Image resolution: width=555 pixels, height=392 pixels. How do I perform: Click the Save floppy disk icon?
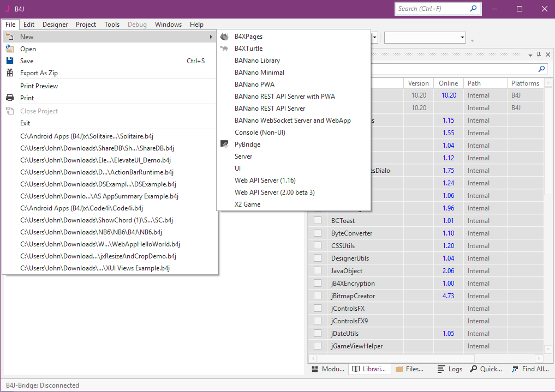pos(10,61)
